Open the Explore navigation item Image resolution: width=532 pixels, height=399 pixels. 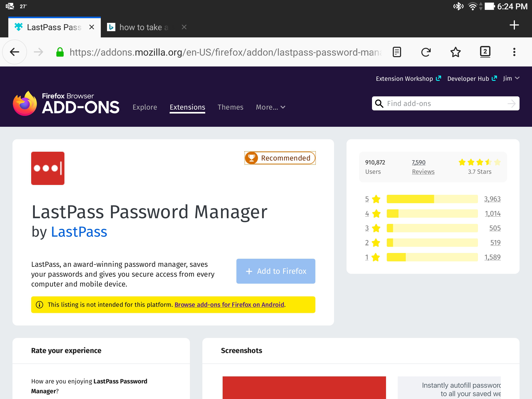click(x=145, y=107)
